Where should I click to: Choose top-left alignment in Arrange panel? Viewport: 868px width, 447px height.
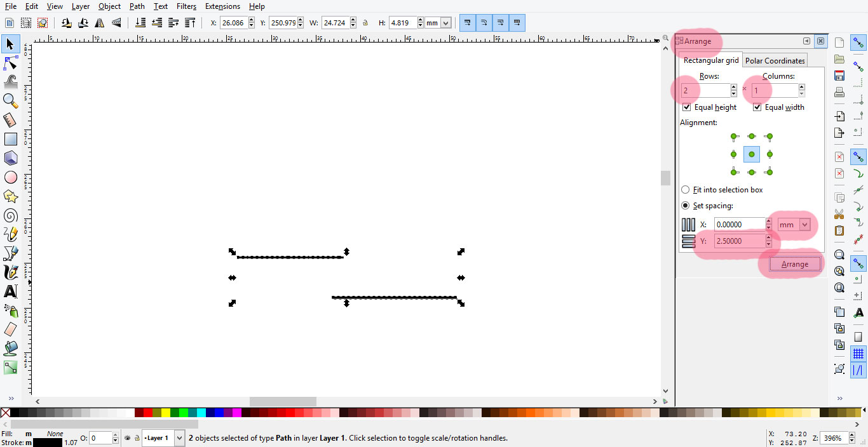pyautogui.click(x=734, y=137)
